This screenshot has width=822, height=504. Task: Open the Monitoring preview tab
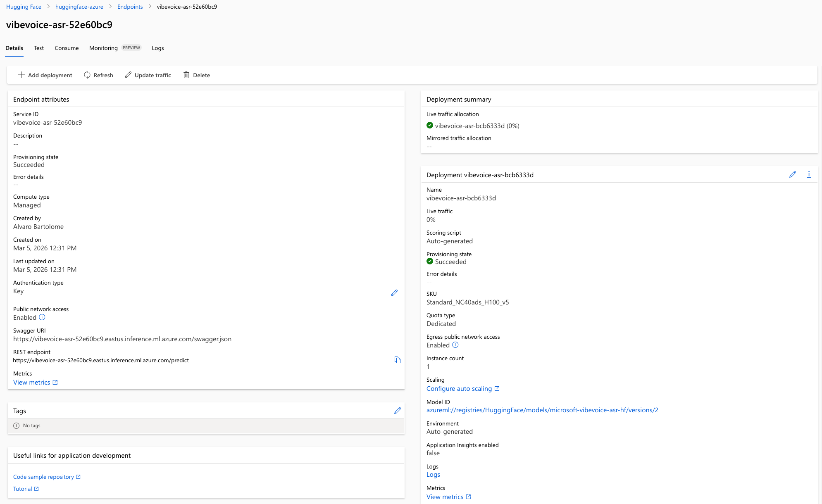(115, 48)
